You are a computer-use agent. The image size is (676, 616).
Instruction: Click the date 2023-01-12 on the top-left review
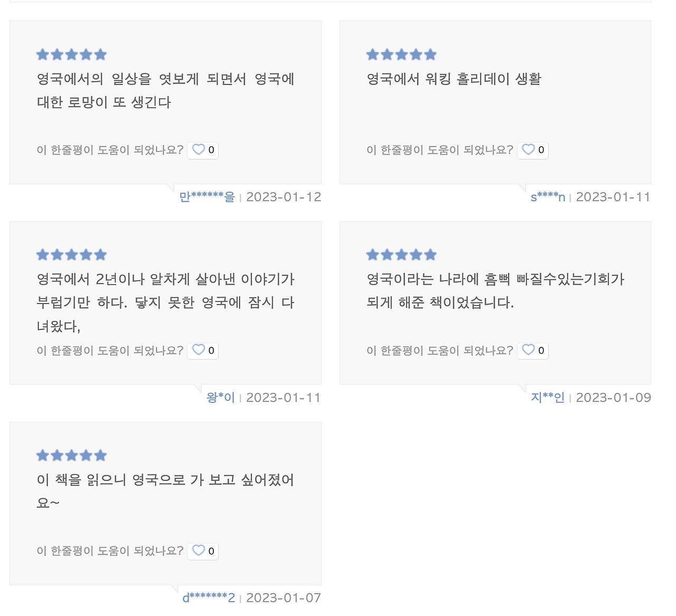(x=284, y=196)
